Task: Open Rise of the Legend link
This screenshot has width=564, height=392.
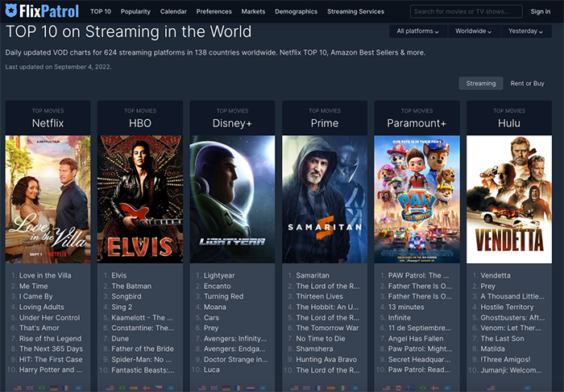Action: click(x=50, y=338)
